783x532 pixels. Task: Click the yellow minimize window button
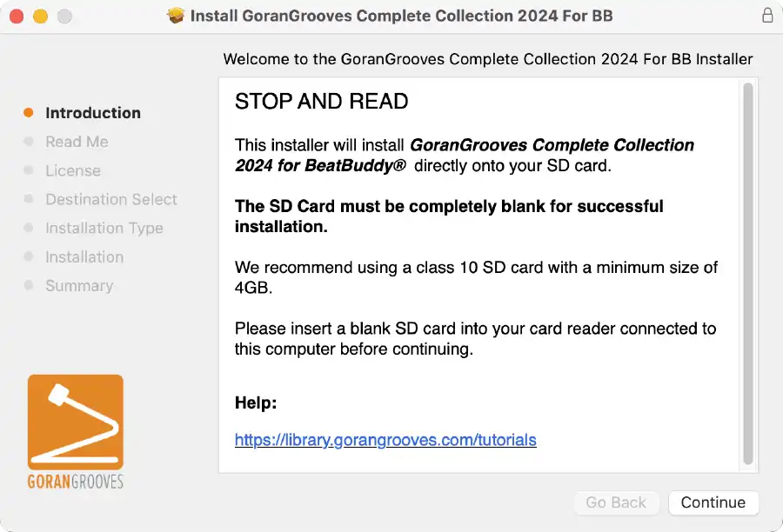[x=40, y=17]
